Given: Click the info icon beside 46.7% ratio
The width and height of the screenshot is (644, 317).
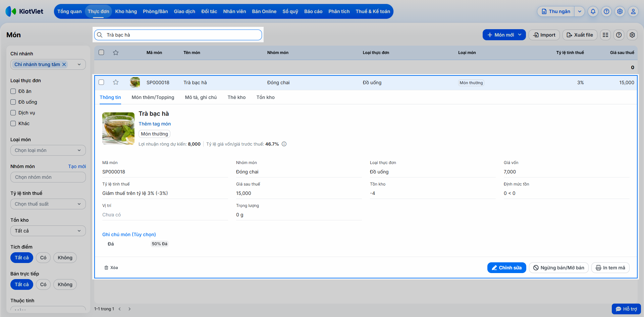Looking at the screenshot, I should pos(284,144).
